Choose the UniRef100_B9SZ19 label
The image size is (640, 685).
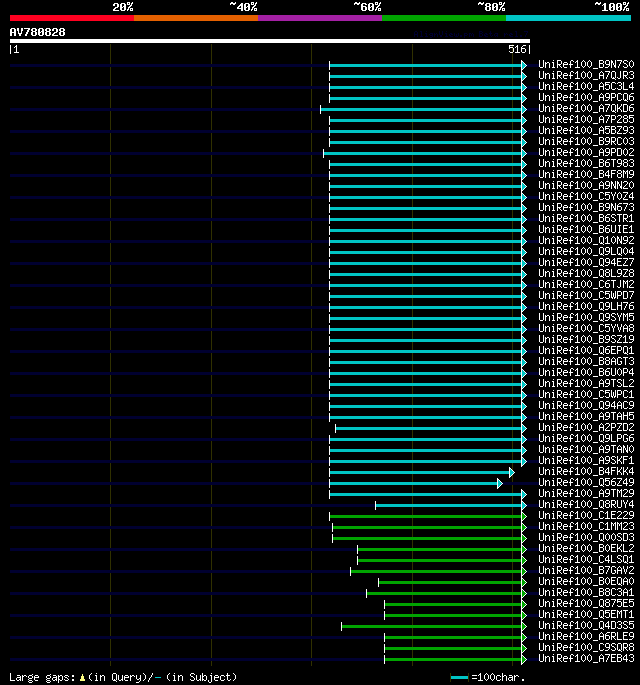click(x=586, y=339)
